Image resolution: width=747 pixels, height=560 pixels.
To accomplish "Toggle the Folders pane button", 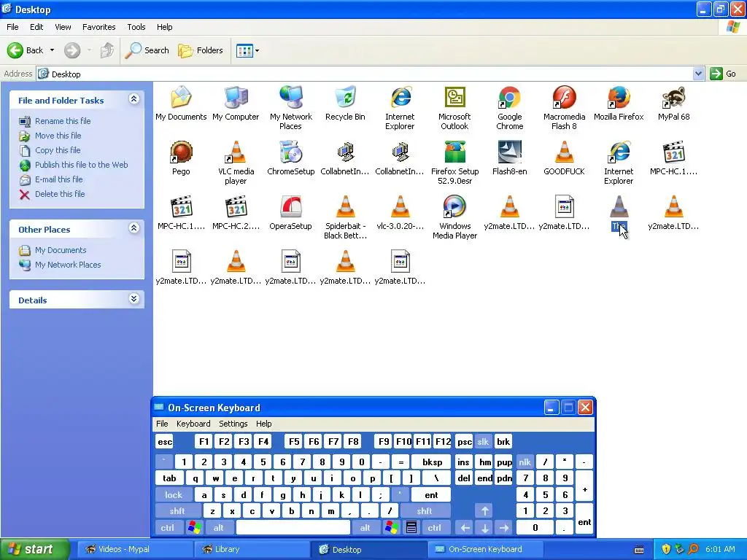I will (x=200, y=50).
